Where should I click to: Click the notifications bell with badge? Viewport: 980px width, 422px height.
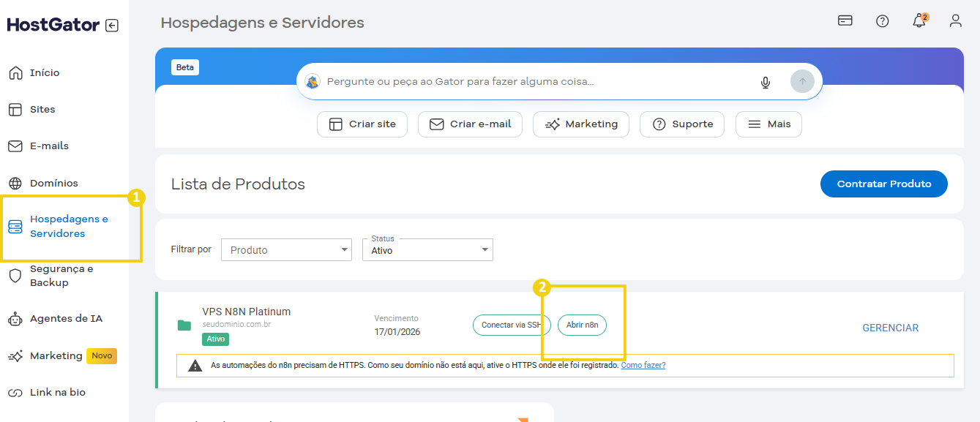[x=919, y=21]
